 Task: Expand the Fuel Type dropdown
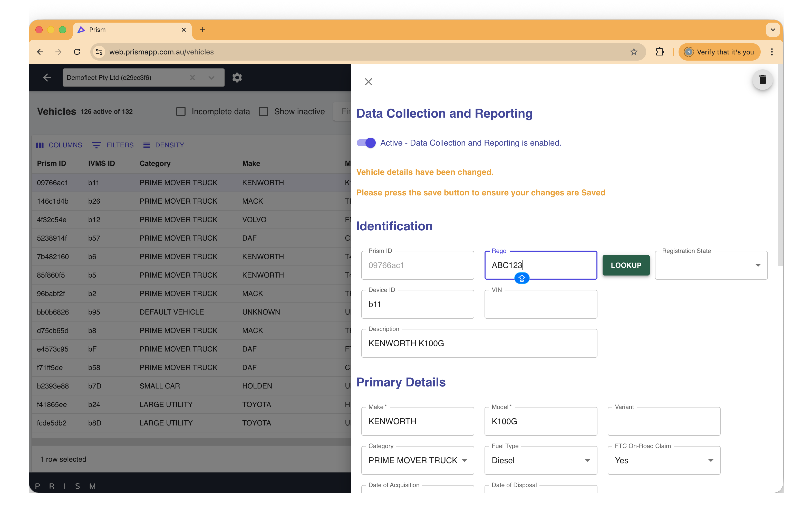coord(540,460)
